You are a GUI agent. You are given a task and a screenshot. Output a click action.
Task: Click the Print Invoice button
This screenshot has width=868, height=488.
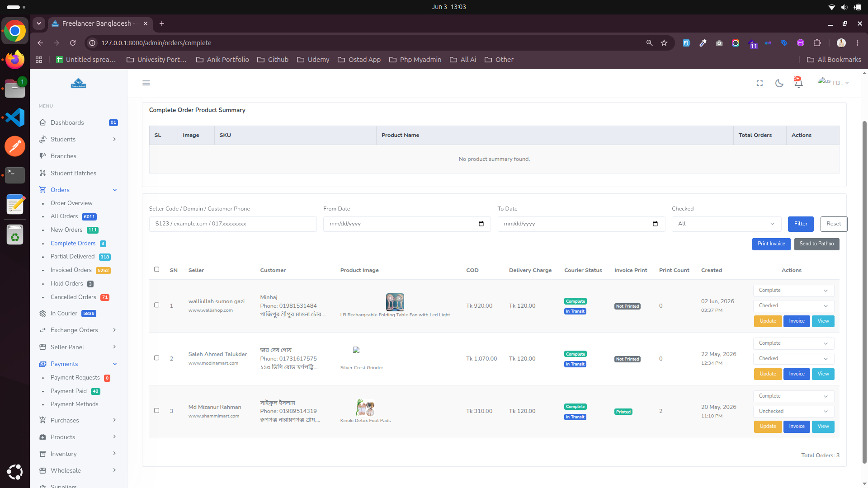point(771,244)
